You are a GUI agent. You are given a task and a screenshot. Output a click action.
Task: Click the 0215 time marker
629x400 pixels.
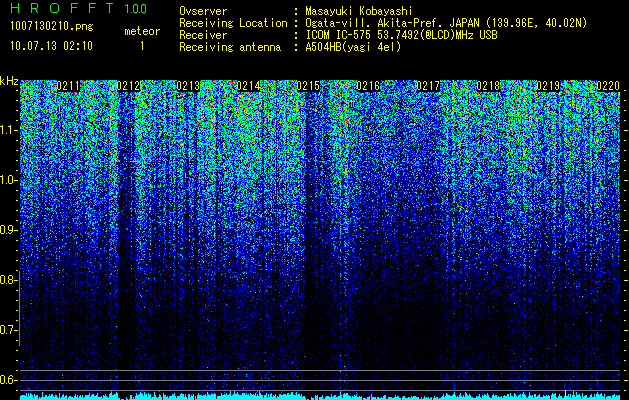308,86
